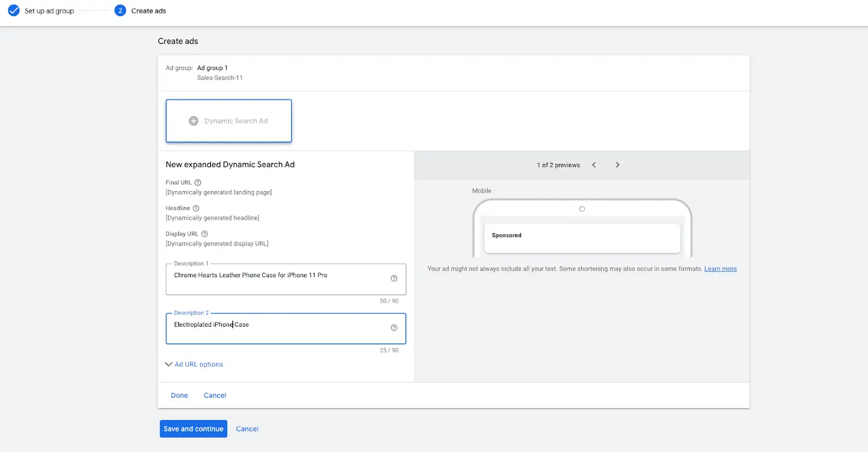Go to Create ads step label
Viewport: 868px width, 452px height.
click(x=149, y=11)
